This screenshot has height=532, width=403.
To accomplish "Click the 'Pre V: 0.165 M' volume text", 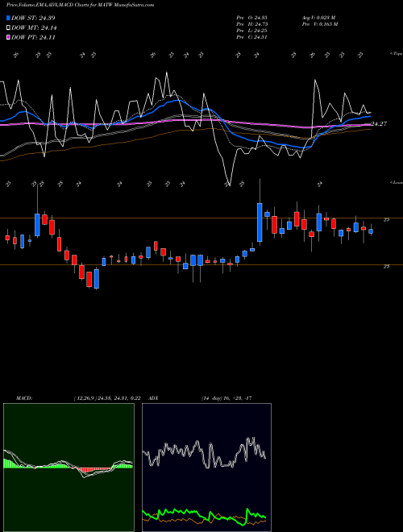I will point(319,24).
